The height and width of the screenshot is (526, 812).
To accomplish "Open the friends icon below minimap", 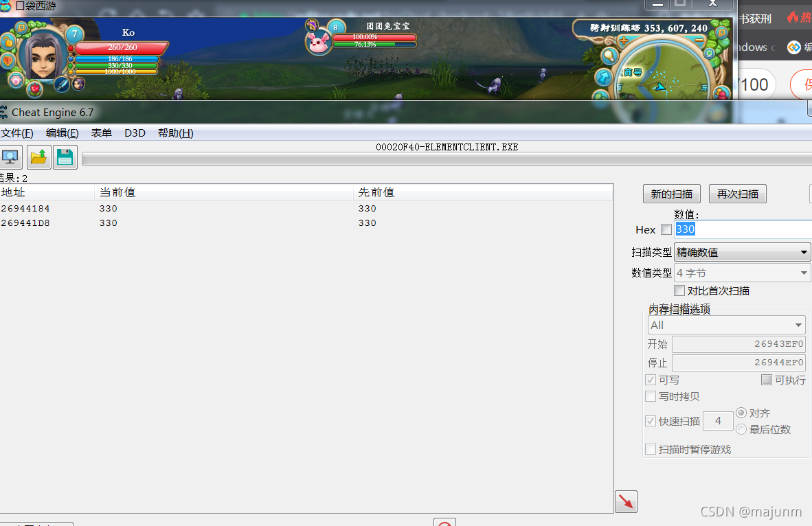I will point(721,93).
